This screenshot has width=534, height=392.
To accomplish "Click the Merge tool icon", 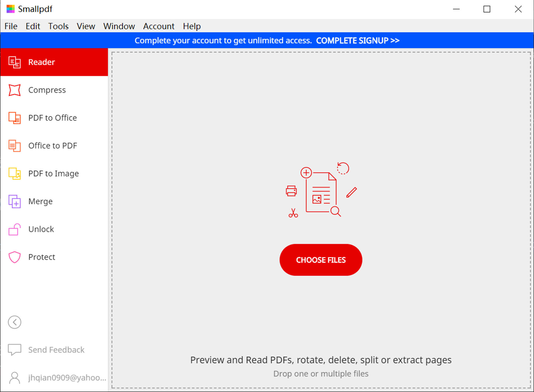I will coord(14,201).
